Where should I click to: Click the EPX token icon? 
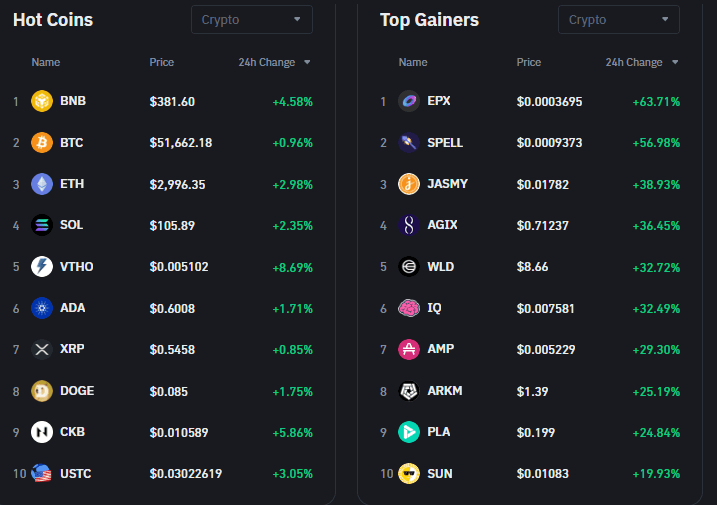409,101
